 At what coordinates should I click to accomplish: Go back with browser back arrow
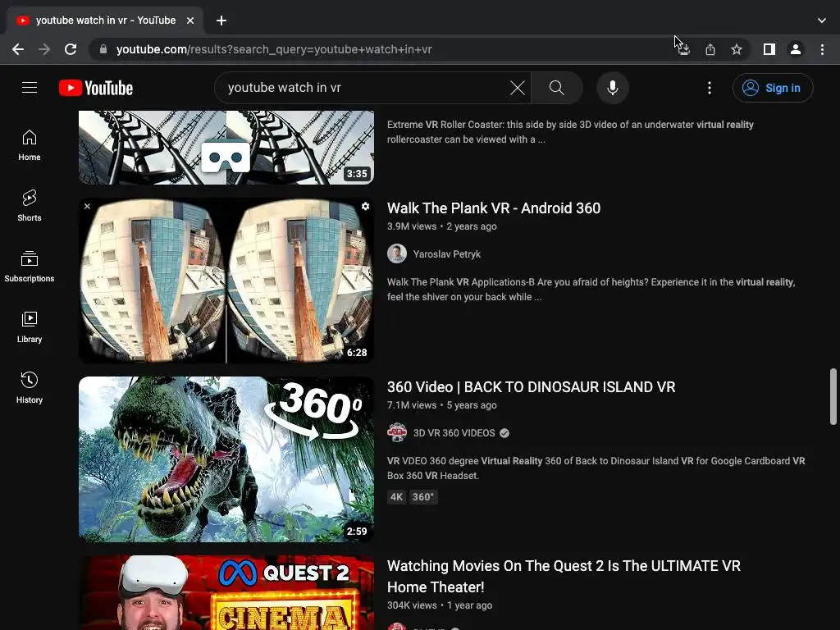click(18, 49)
